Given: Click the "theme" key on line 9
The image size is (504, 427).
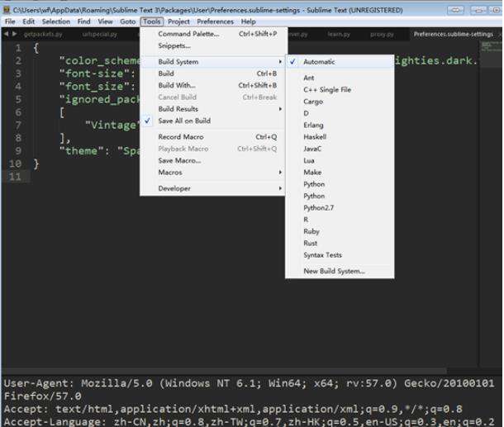Looking at the screenshot, I should [81, 150].
